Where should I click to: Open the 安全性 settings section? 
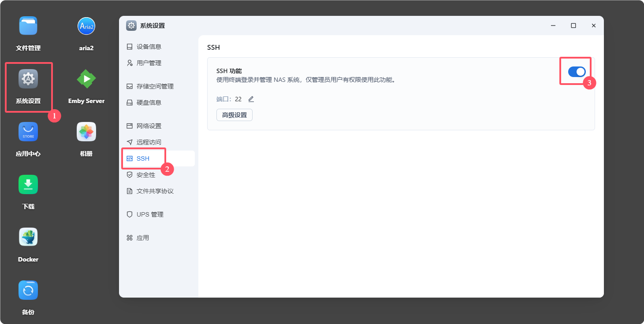pos(145,174)
